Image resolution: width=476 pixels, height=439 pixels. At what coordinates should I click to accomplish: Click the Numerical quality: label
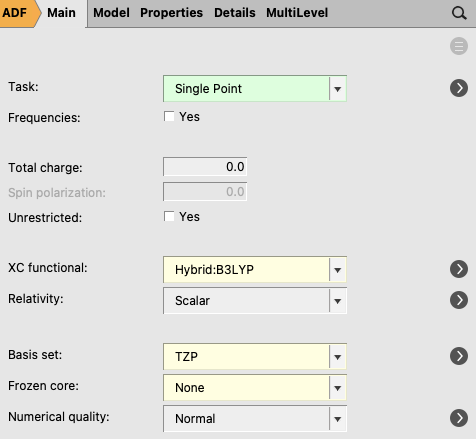point(59,417)
